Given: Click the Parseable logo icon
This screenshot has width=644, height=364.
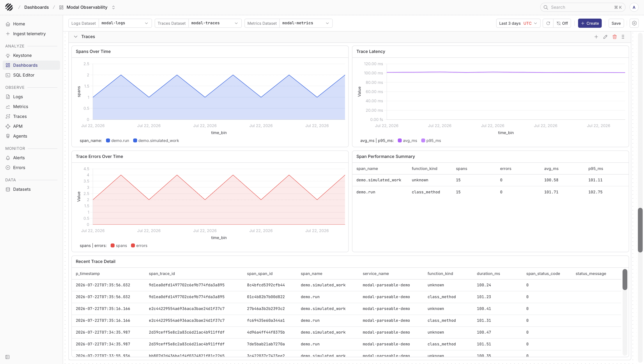Looking at the screenshot, I should [x=9, y=7].
